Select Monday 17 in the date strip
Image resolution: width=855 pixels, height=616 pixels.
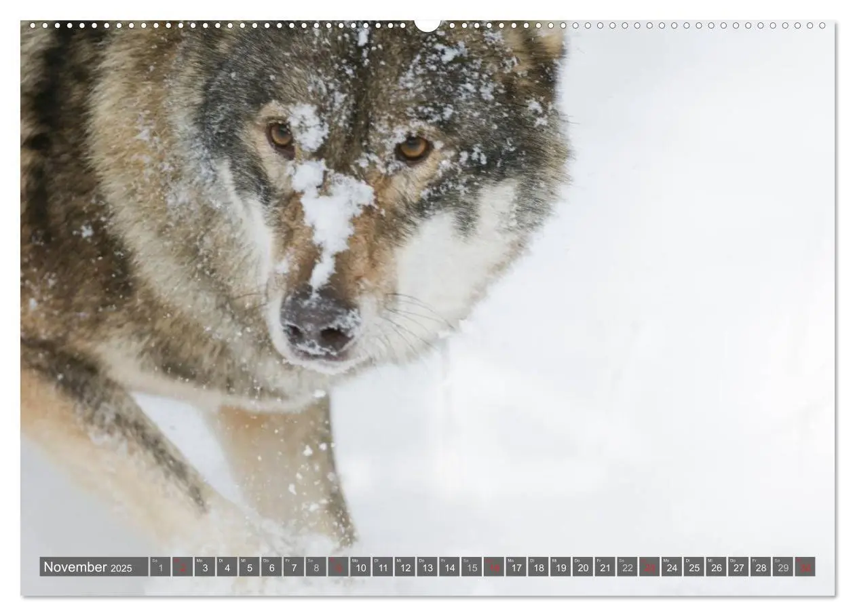click(516, 566)
